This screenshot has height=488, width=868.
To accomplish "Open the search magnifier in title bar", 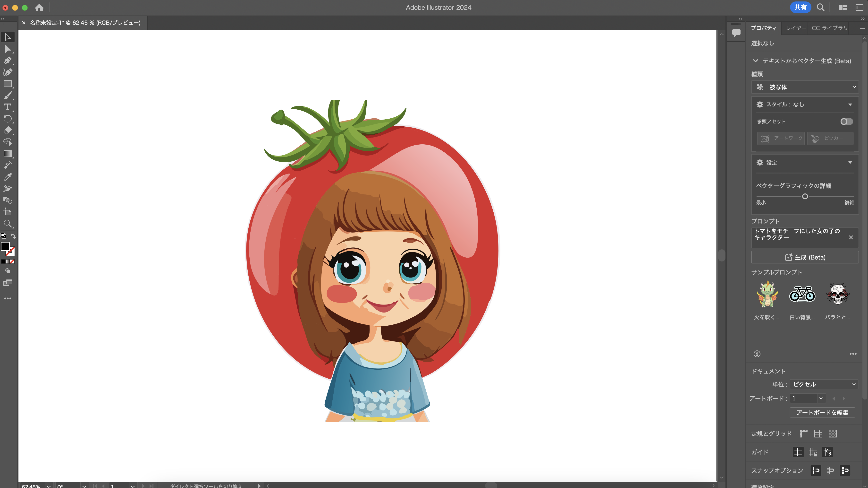I will [x=820, y=8].
